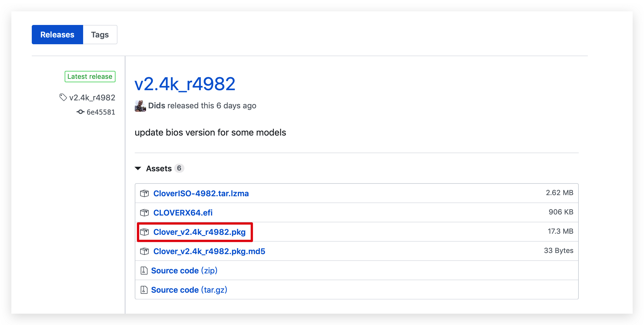Open the Tags tab
Viewport: 644px width, 325px height.
click(x=100, y=35)
